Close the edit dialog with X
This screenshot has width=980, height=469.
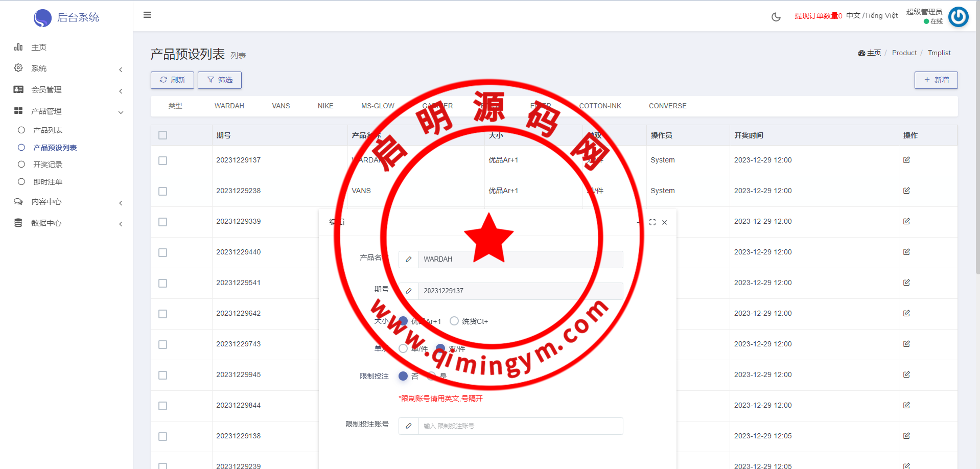[x=664, y=222]
